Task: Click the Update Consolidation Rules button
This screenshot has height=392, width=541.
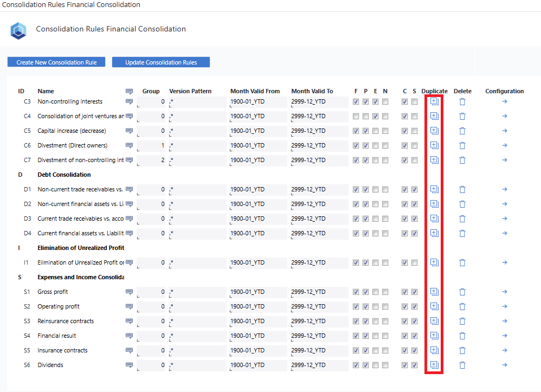Action: pyautogui.click(x=160, y=62)
